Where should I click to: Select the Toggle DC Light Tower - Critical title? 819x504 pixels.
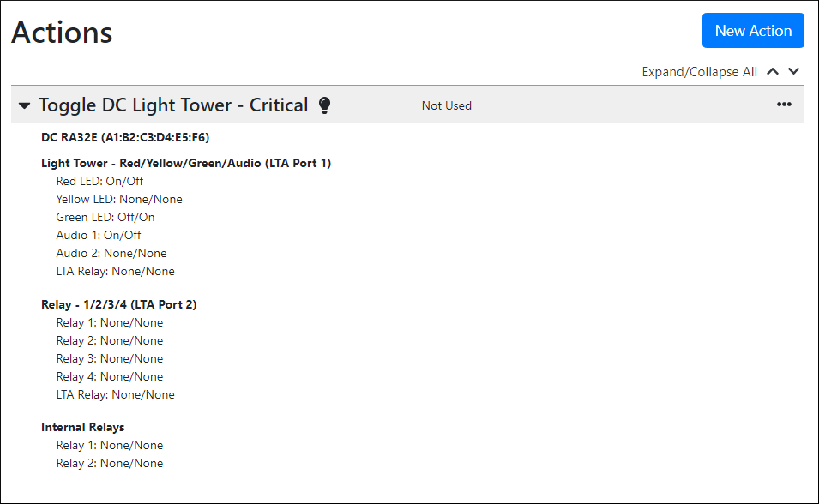[x=173, y=105]
